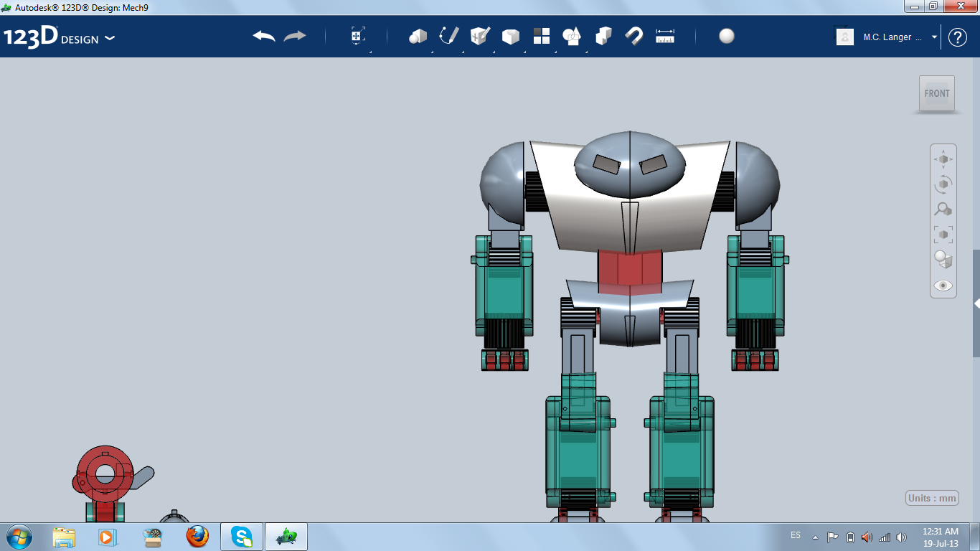Open the taskbar app beside Firefox
The width and height of the screenshot is (980, 551).
153,537
